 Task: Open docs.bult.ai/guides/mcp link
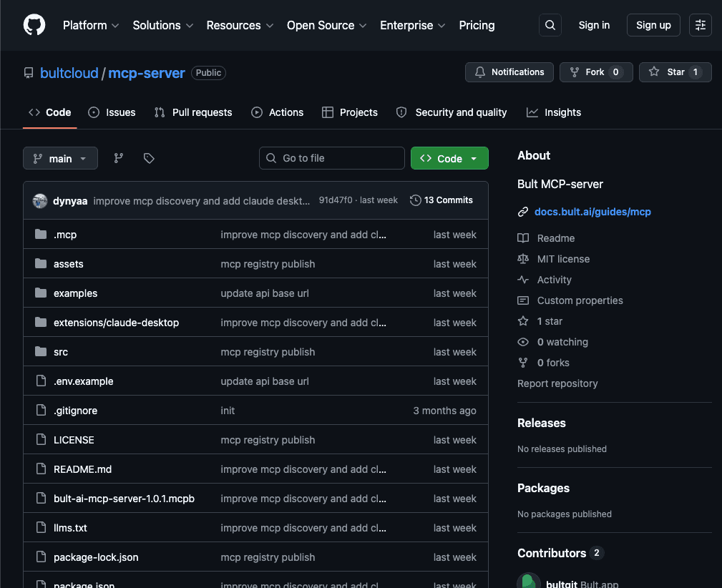click(x=592, y=212)
